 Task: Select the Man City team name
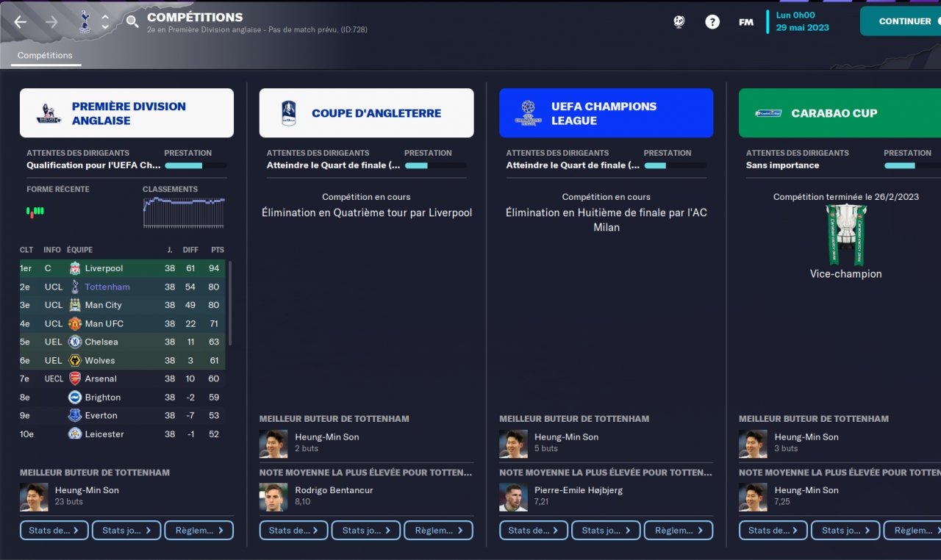coord(104,305)
